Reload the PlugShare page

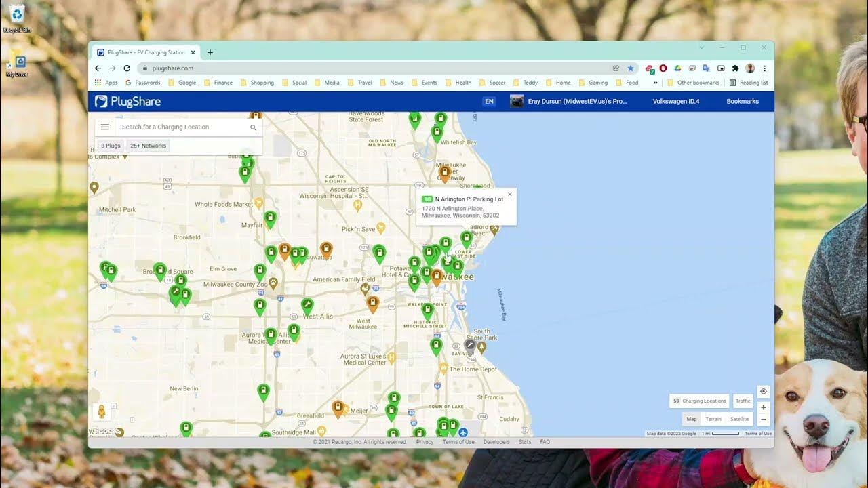(x=127, y=68)
